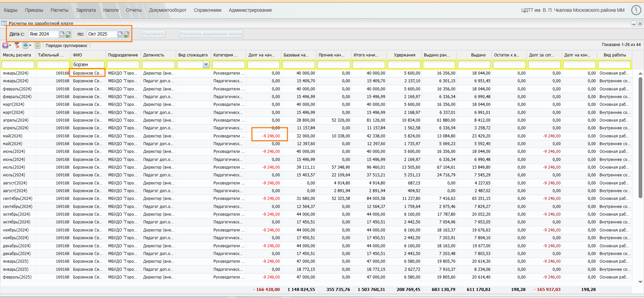Open the calendar picker for 'Дата с'

coord(62,34)
